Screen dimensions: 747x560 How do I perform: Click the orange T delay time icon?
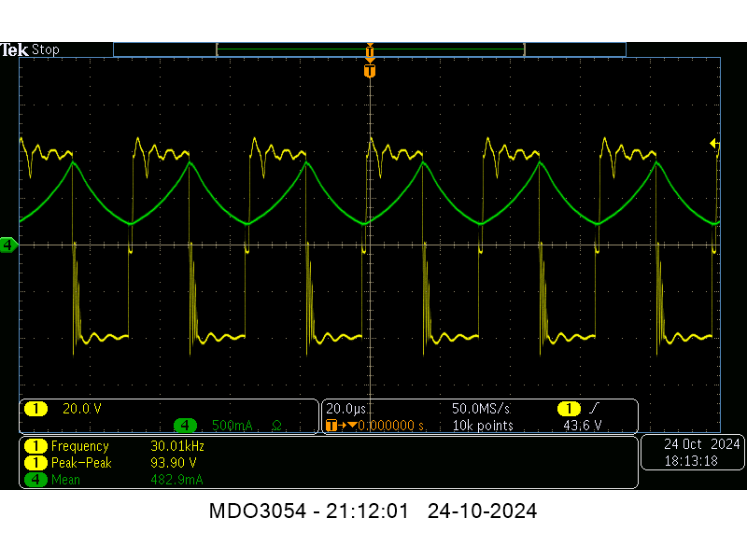point(331,426)
